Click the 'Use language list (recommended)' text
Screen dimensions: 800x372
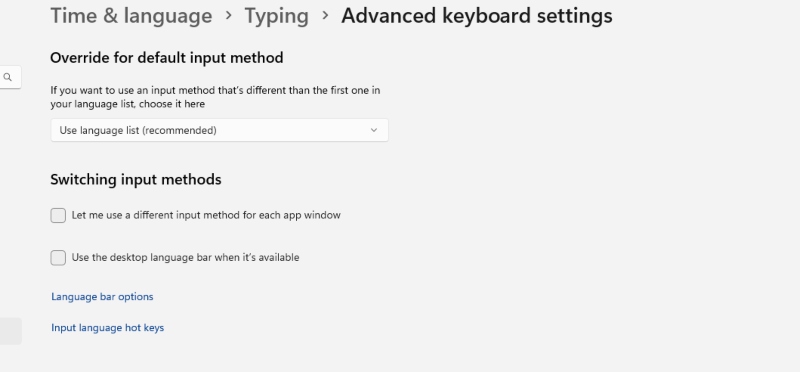click(x=138, y=130)
